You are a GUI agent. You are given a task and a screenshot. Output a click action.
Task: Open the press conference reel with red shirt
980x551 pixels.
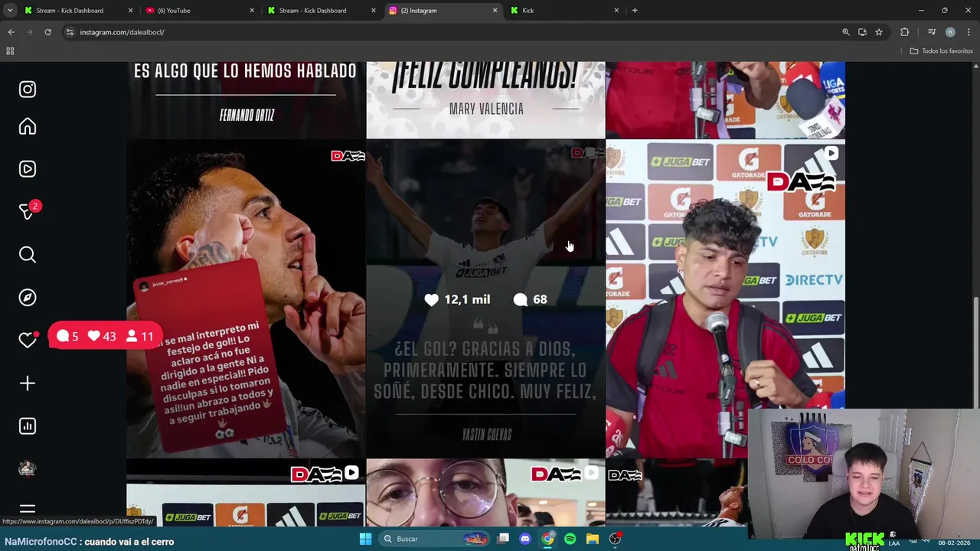tap(725, 298)
